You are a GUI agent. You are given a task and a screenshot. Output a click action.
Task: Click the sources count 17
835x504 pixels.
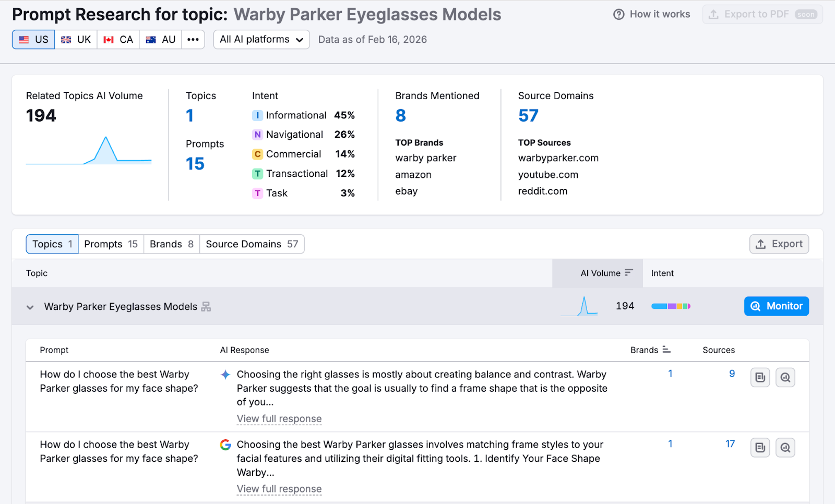[x=730, y=444]
